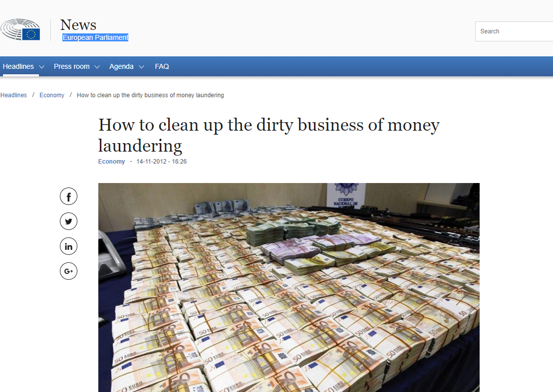Image resolution: width=553 pixels, height=392 pixels.
Task: Open Economy category link under the title
Action: [111, 162]
